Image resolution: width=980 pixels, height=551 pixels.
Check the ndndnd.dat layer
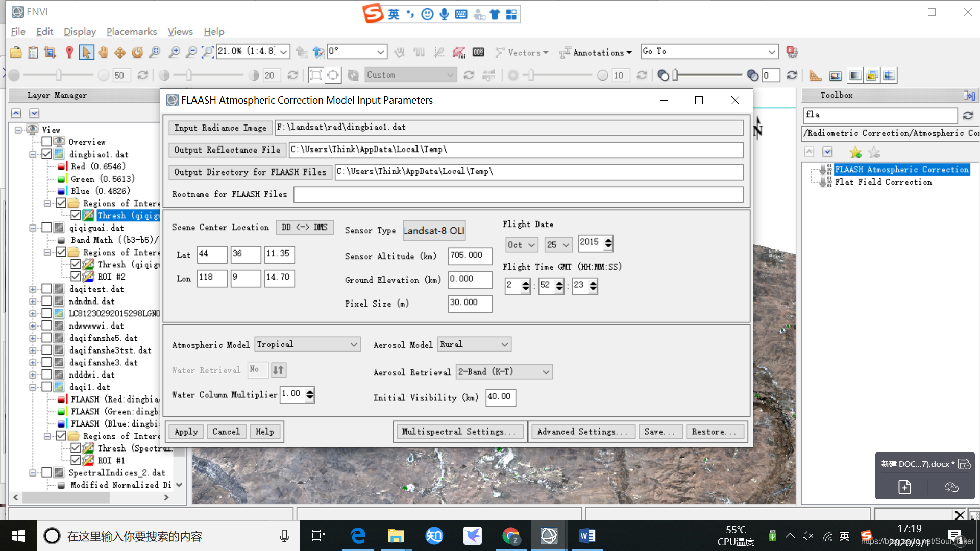[46, 300]
